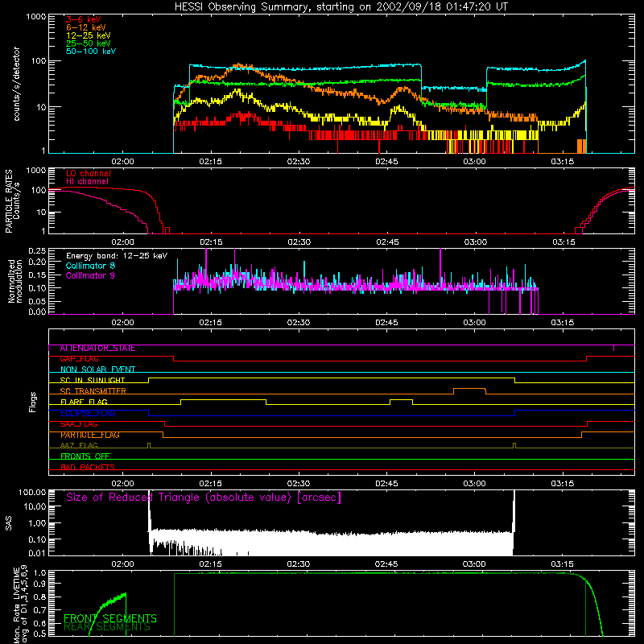Viewport: 644px width, 644px height.
Task: Select the Collimator 9 legend entry
Action: (x=90, y=275)
